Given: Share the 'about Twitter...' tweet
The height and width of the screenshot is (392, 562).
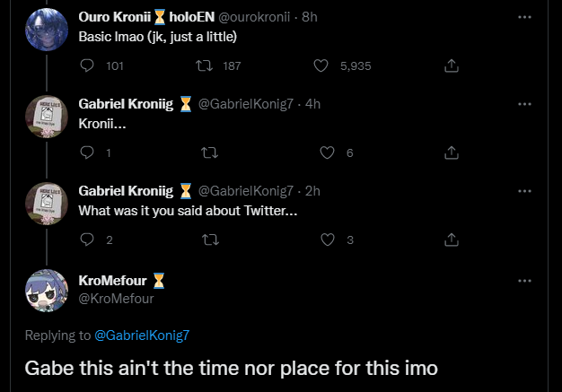Looking at the screenshot, I should (452, 240).
